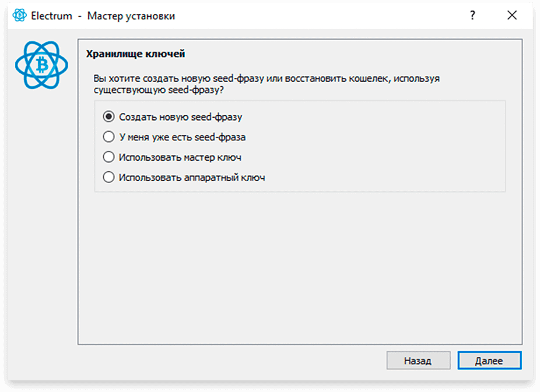The width and height of the screenshot is (540, 392).
Task: Click the small Electrum icon in title bar
Action: click(20, 16)
